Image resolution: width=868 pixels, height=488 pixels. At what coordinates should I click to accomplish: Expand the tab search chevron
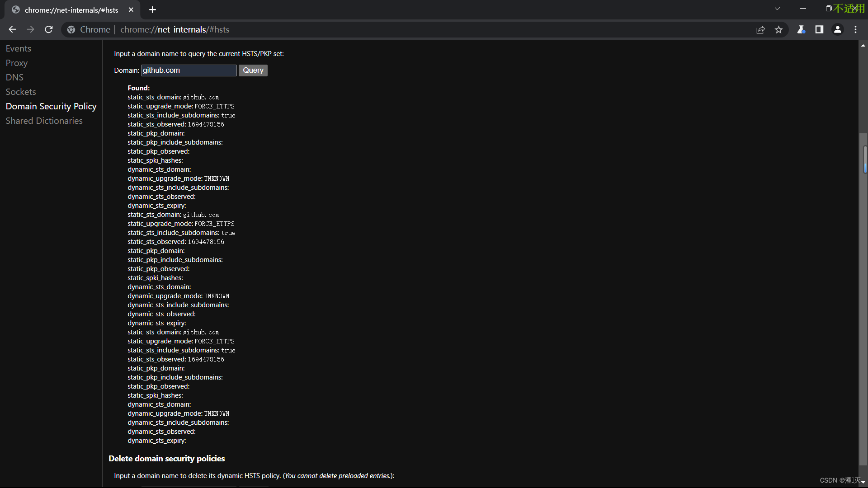777,9
